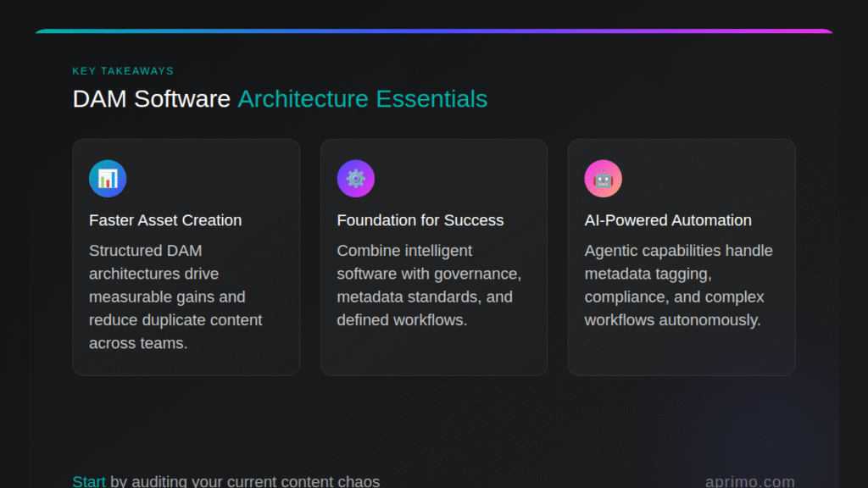Click the Architecture Essentials heading text

(362, 99)
